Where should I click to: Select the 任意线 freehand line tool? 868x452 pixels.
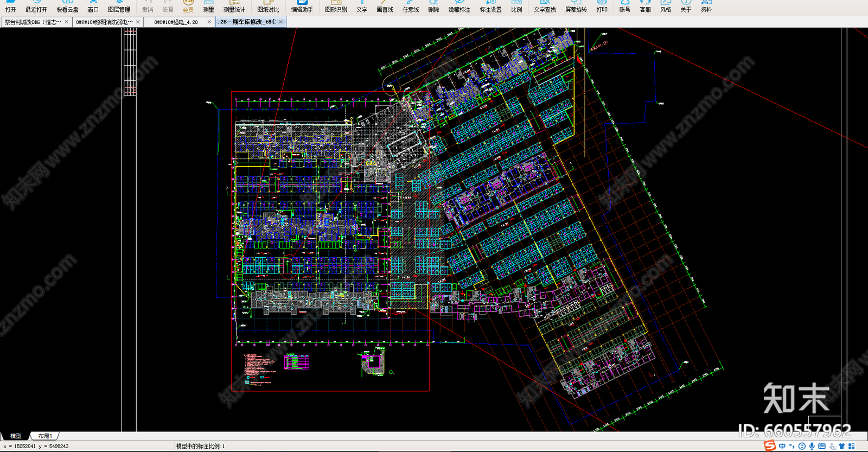(x=411, y=7)
